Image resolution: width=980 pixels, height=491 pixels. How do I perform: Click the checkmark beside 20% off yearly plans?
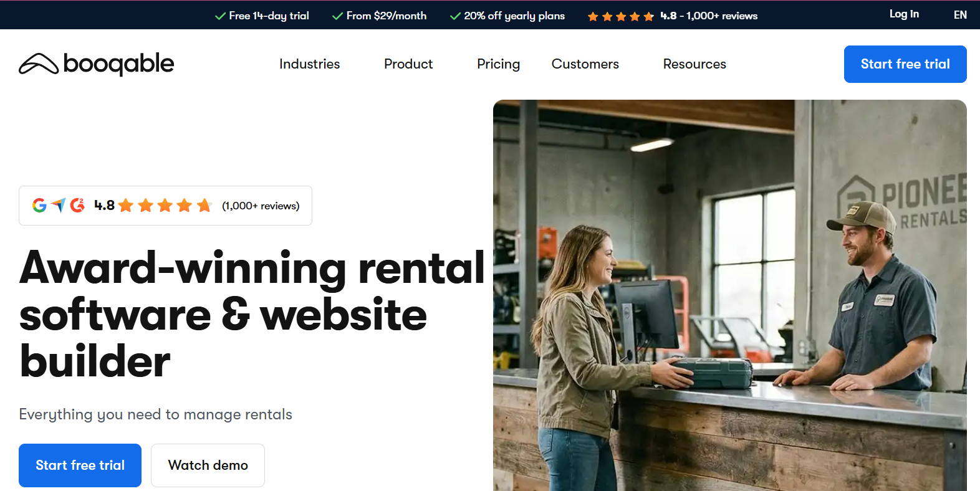tap(455, 16)
